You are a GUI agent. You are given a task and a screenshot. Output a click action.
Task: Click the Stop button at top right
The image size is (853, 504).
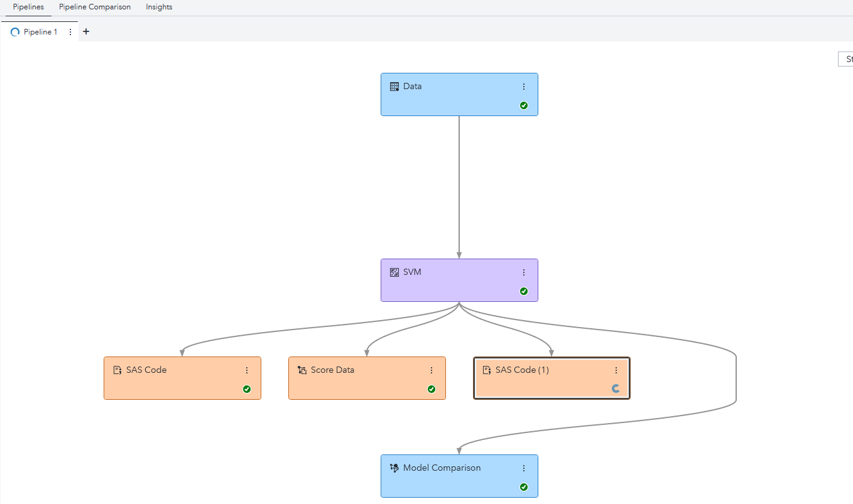(x=848, y=58)
